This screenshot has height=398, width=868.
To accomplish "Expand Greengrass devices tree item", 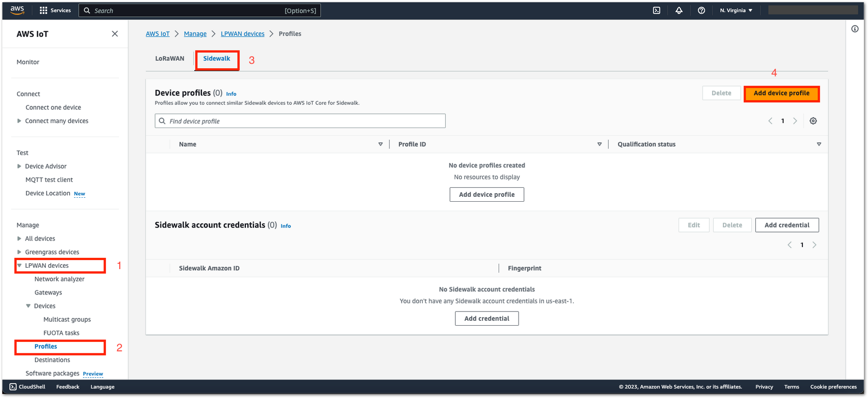I will pos(19,252).
